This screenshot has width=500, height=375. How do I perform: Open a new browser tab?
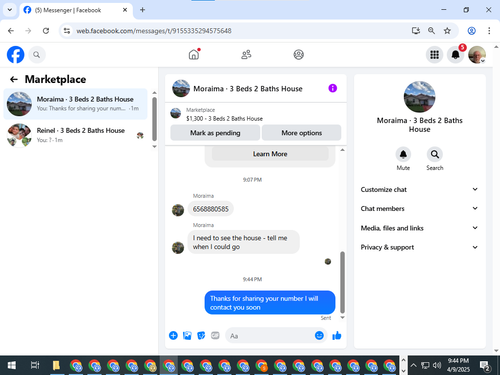(x=142, y=10)
